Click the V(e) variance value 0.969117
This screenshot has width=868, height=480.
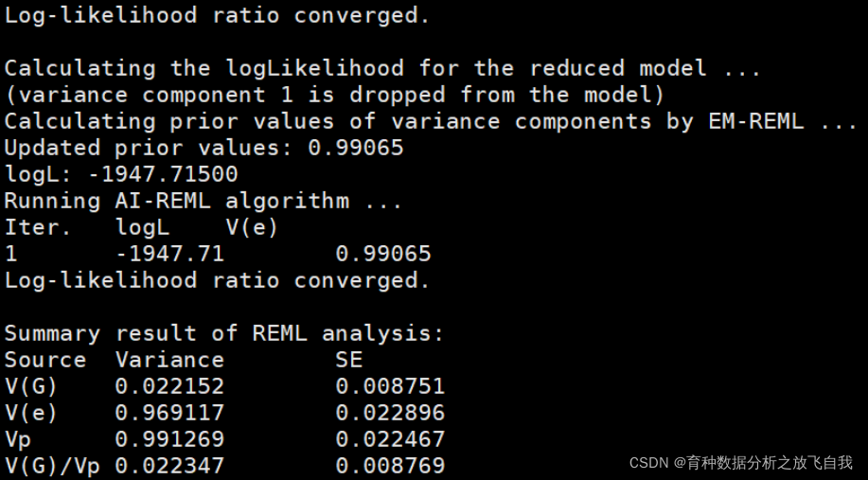pos(169,413)
